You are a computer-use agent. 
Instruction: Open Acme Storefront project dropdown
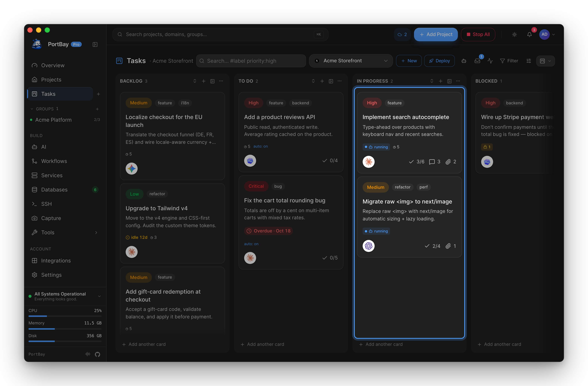pyautogui.click(x=351, y=61)
